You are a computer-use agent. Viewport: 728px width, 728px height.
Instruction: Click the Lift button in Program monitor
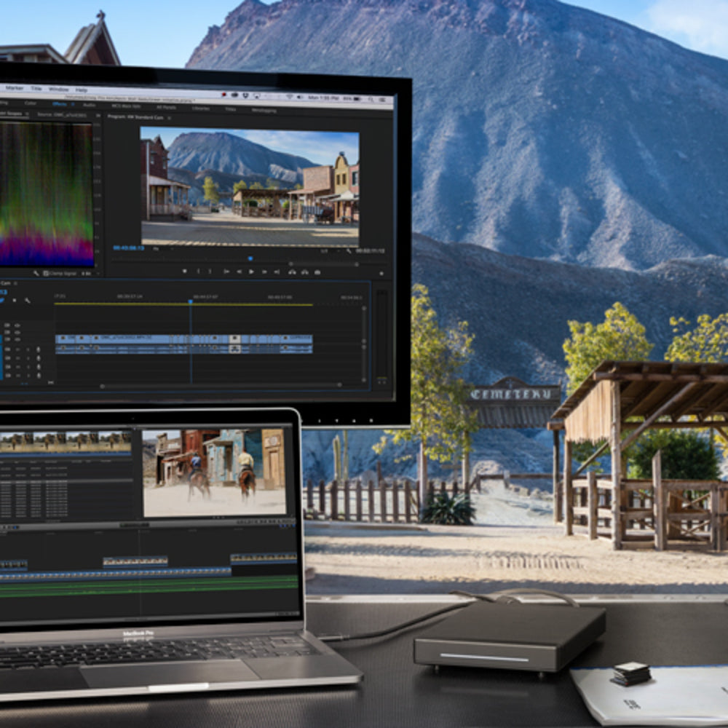tap(292, 272)
